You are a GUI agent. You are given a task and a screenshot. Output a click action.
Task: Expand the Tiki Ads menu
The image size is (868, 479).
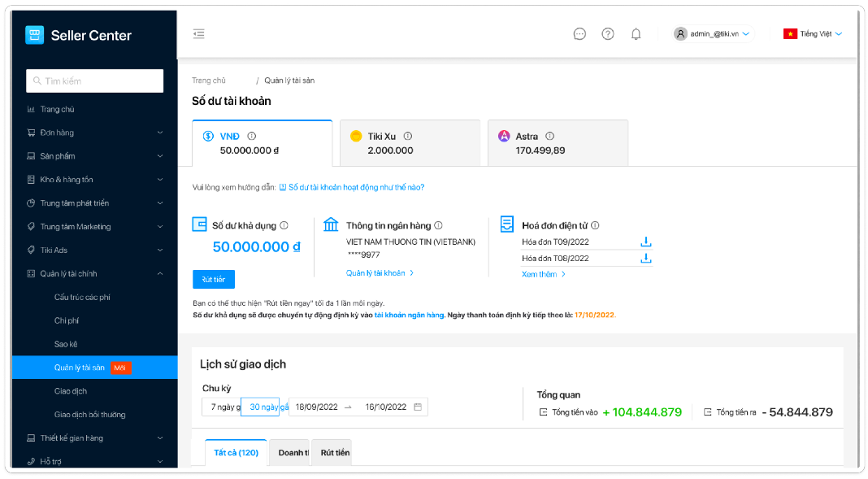[94, 250]
